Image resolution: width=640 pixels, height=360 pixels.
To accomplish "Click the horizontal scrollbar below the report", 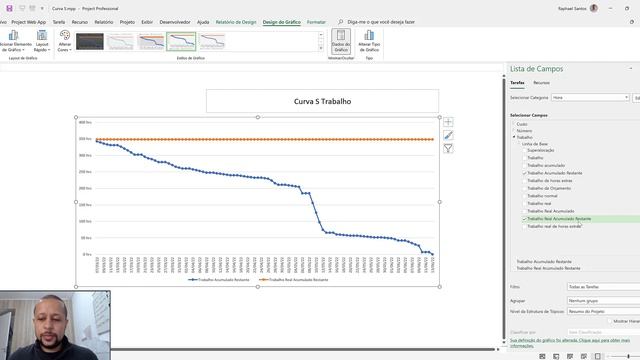I will pos(302,349).
